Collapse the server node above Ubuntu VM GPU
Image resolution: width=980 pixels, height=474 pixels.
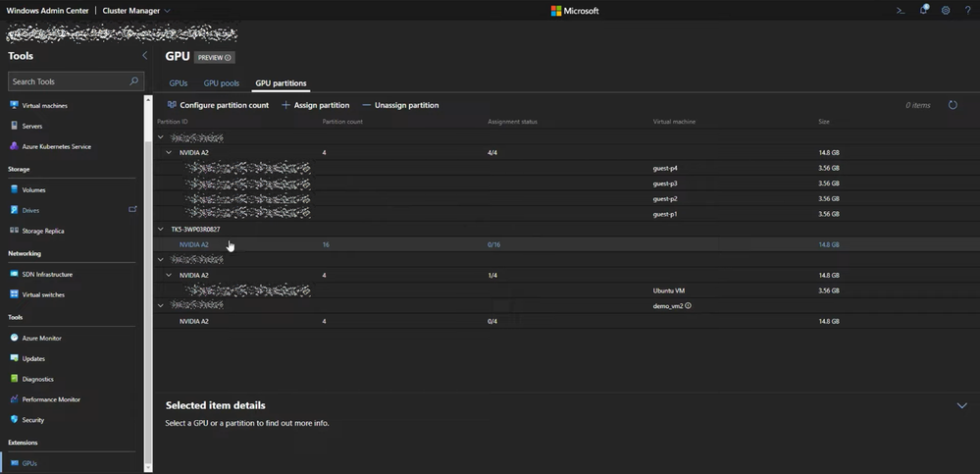click(x=161, y=259)
